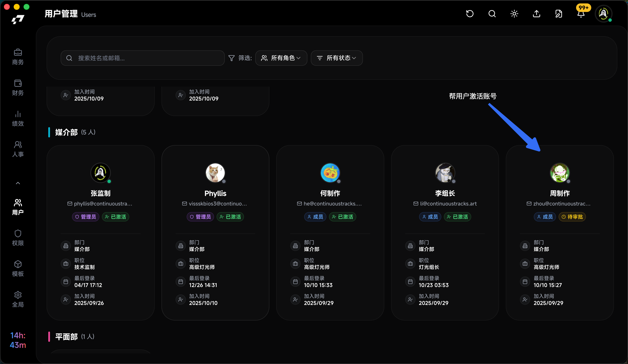This screenshot has width=628, height=364.
Task: Click Phyllis's vissskbios3@ email
Action: [218, 204]
